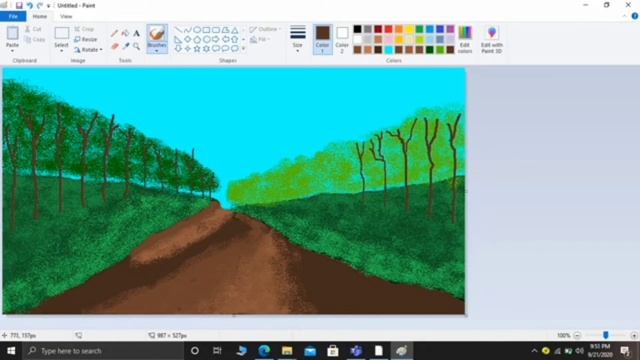Open the Paste options dropdown arrow
The width and height of the screenshot is (640, 360).
[12, 51]
